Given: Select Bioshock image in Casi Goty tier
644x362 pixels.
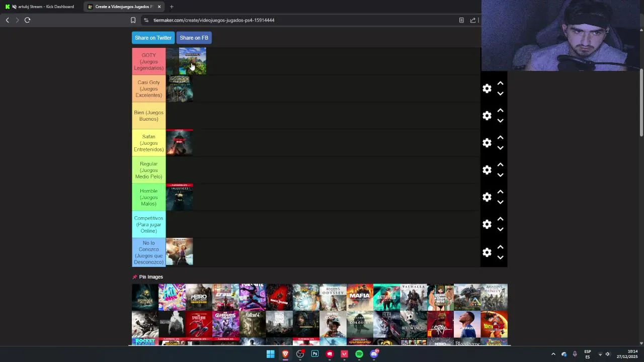Looking at the screenshot, I should click(180, 88).
